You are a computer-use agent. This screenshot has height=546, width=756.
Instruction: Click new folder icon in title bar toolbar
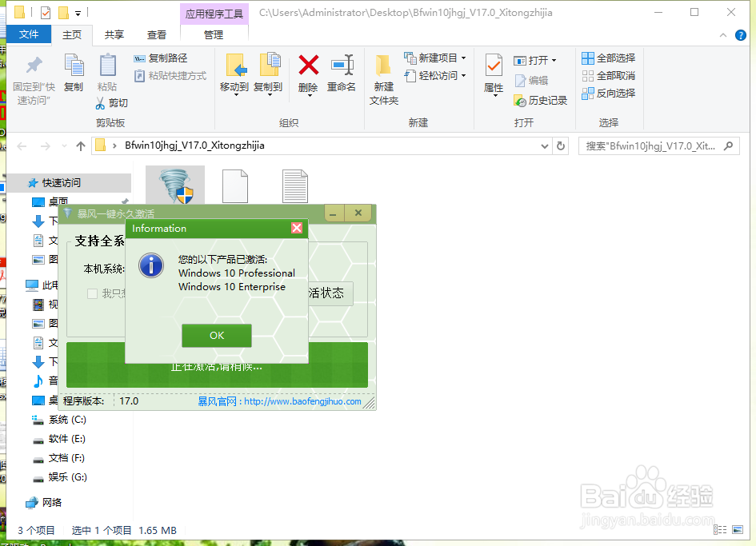point(63,13)
